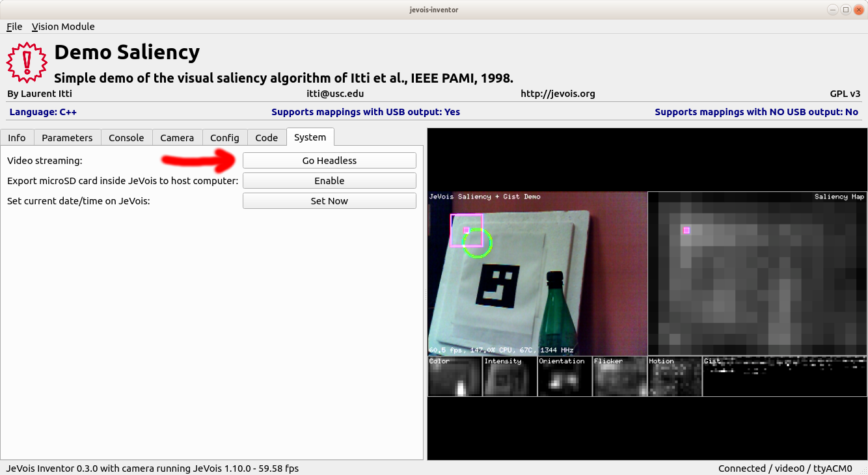Select the Code tab

pyautogui.click(x=267, y=137)
